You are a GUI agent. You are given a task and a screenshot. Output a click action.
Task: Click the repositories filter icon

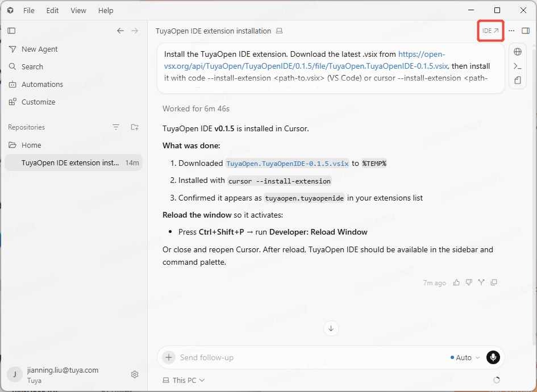point(116,127)
